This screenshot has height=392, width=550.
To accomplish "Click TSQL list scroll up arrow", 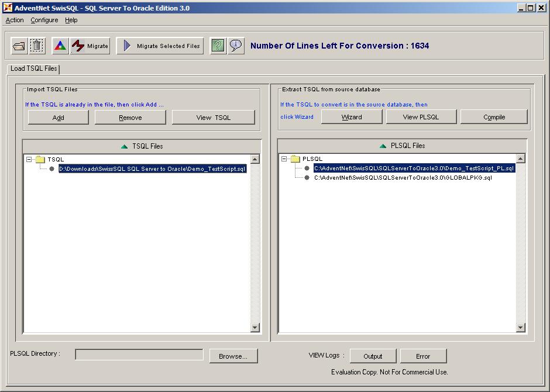I will [x=255, y=159].
